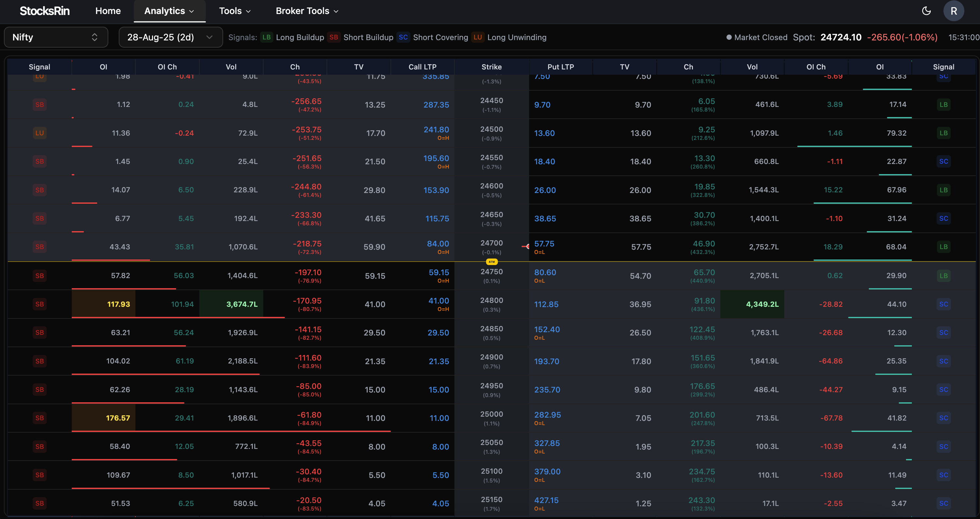Click the Market Closed status dot
Screen dimensions: 980x519
[x=729, y=37]
